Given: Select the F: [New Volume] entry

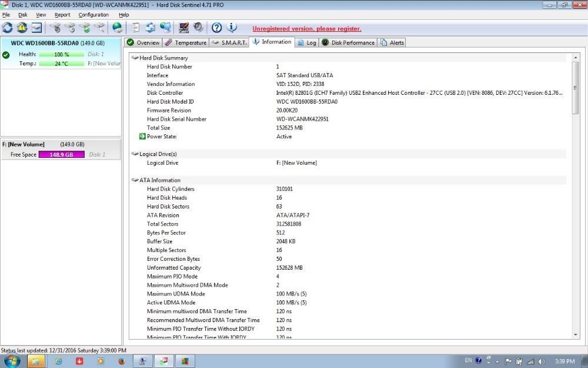Looking at the screenshot, I should point(61,150).
